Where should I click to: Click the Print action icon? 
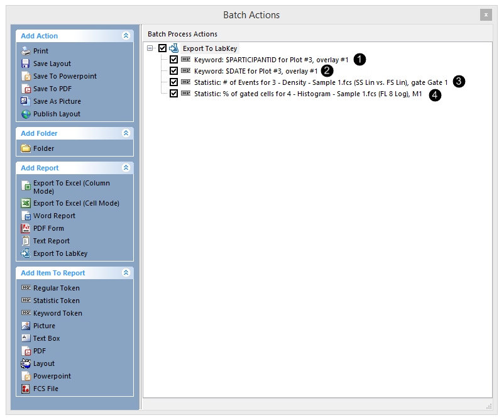point(26,51)
